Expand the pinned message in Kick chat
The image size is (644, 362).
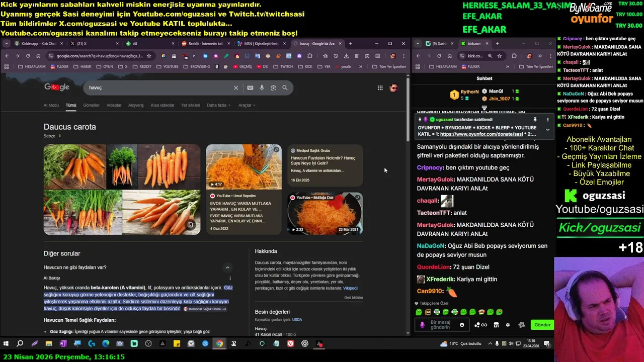(548, 130)
